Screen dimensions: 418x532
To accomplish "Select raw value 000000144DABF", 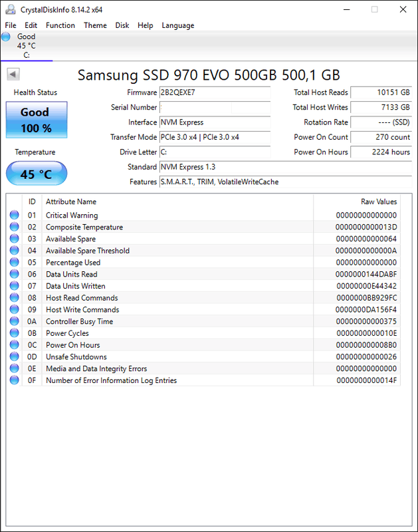I will 366,274.
